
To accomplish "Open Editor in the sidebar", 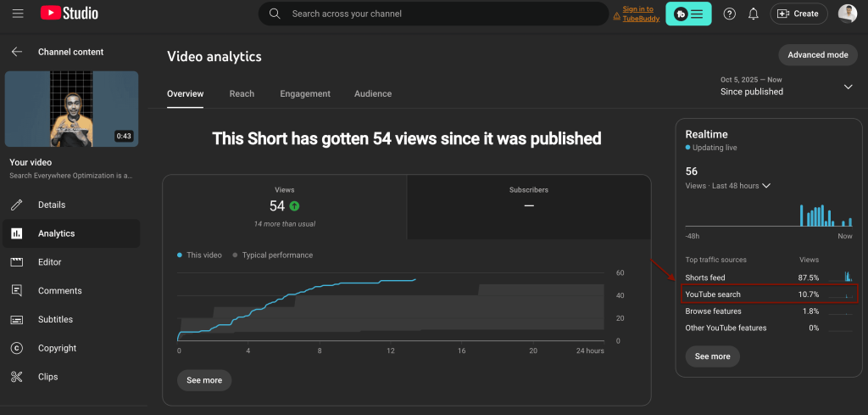I will 71,262.
